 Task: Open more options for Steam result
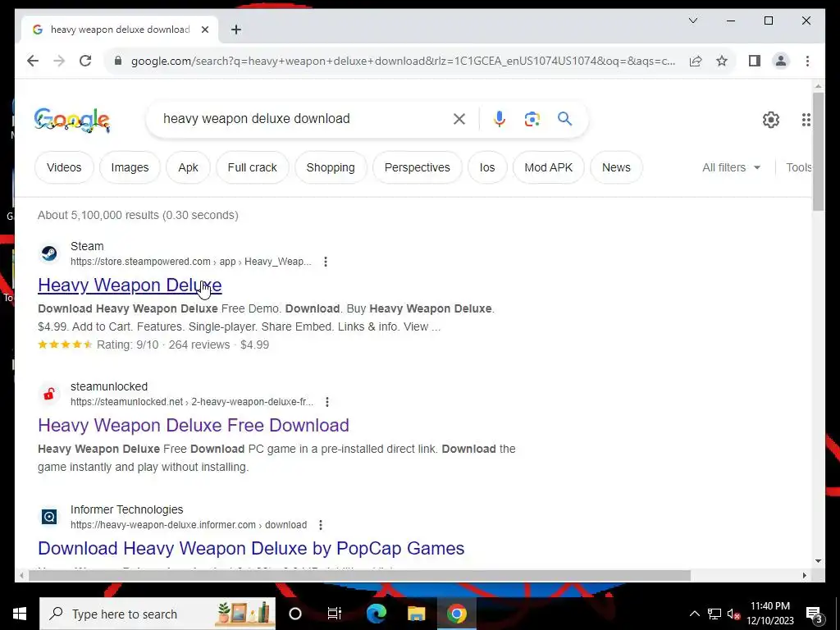click(x=326, y=262)
